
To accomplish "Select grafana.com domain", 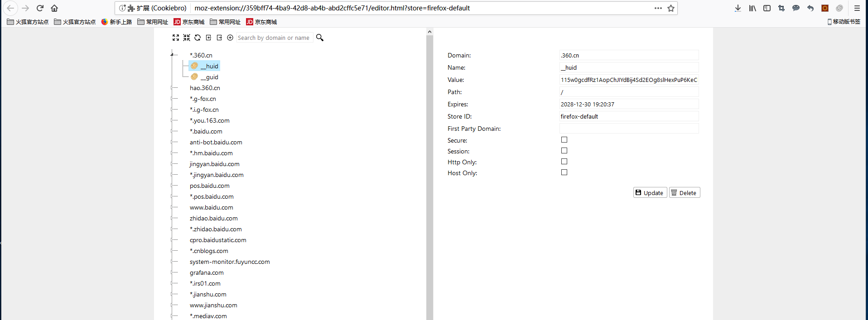I will [x=207, y=272].
